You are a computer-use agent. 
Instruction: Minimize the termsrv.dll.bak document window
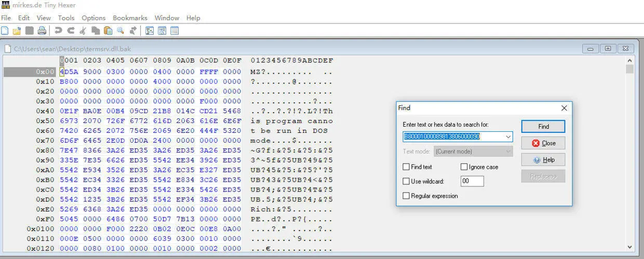[x=590, y=49]
